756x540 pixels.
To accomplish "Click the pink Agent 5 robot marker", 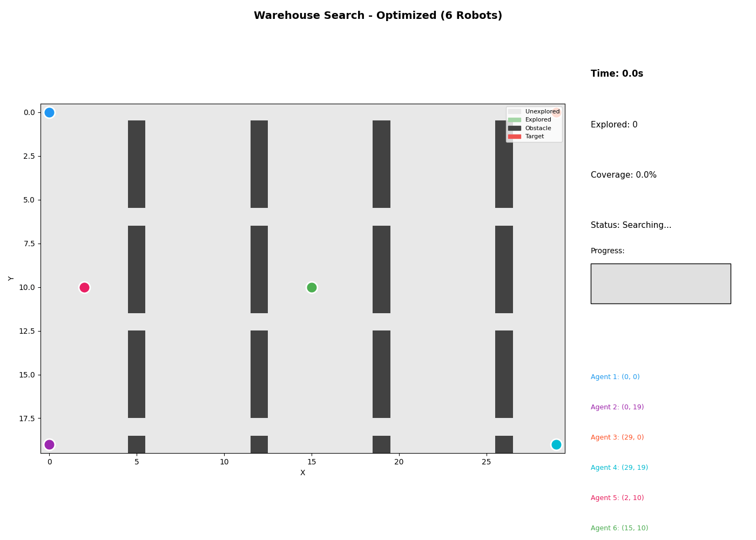I will point(84,287).
